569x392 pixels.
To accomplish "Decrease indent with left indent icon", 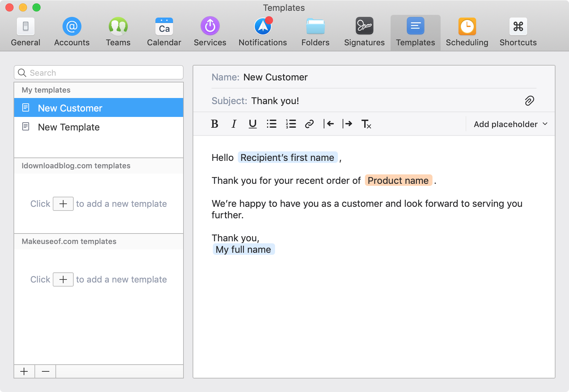I will pos(329,124).
